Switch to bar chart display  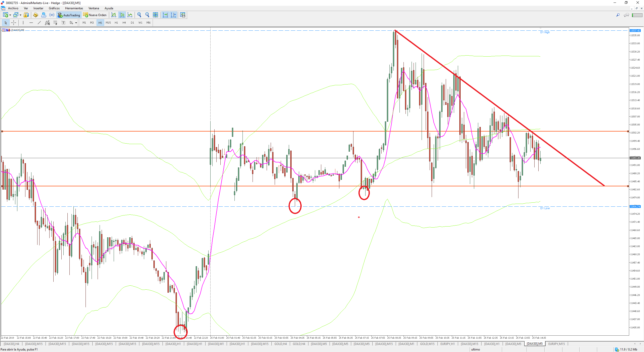(114, 15)
